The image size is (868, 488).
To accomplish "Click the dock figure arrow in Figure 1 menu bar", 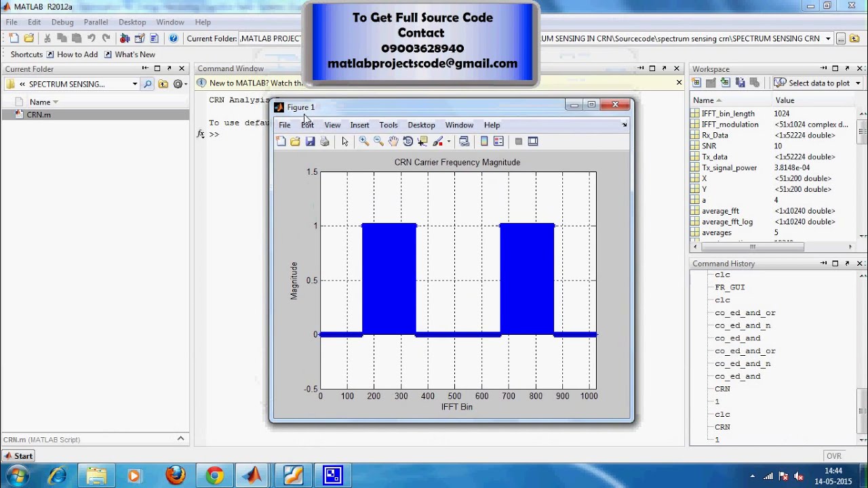I will coord(625,125).
